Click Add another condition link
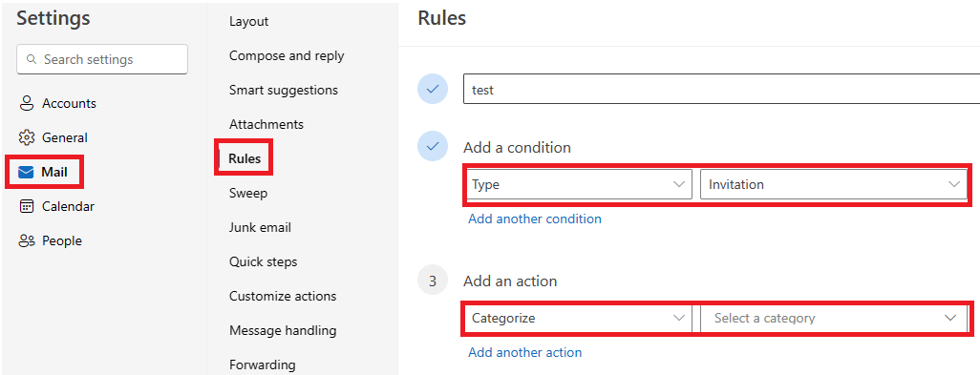Screen dimensions: 980x375 [535, 219]
